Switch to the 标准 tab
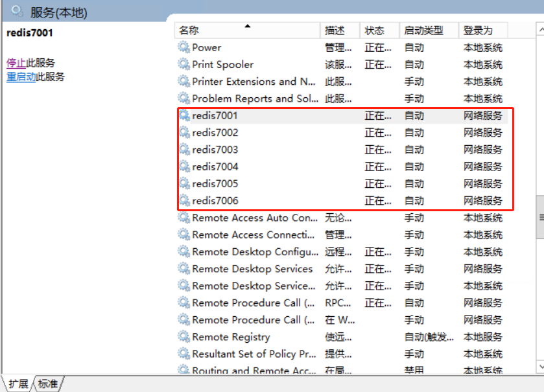The width and height of the screenshot is (544, 392). pyautogui.click(x=48, y=384)
